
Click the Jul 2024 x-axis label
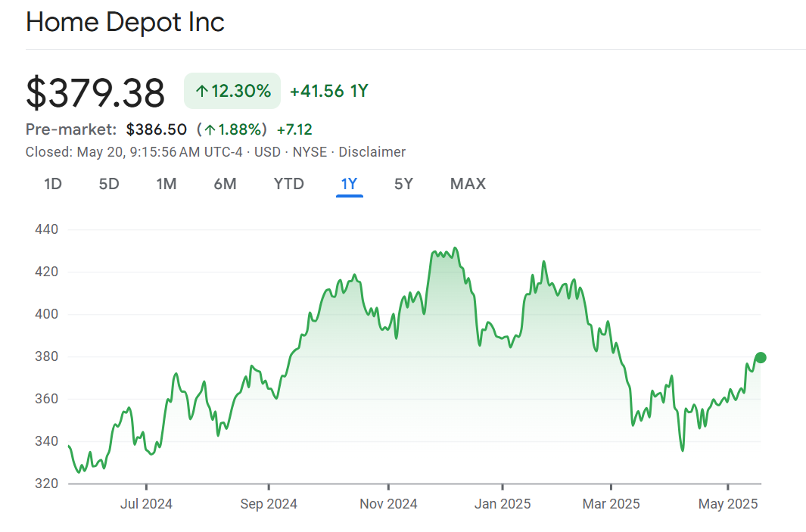point(146,503)
